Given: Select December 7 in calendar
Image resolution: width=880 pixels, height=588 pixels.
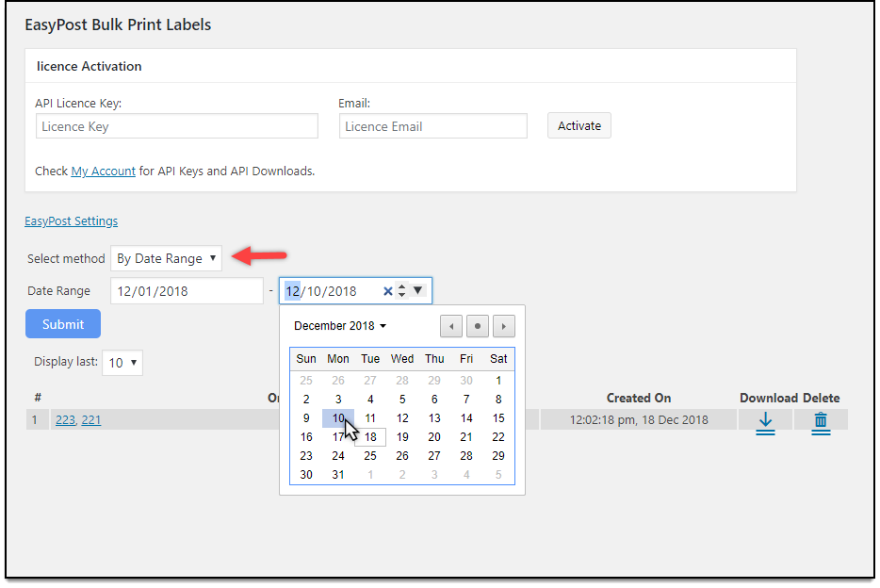Looking at the screenshot, I should pyautogui.click(x=466, y=400).
